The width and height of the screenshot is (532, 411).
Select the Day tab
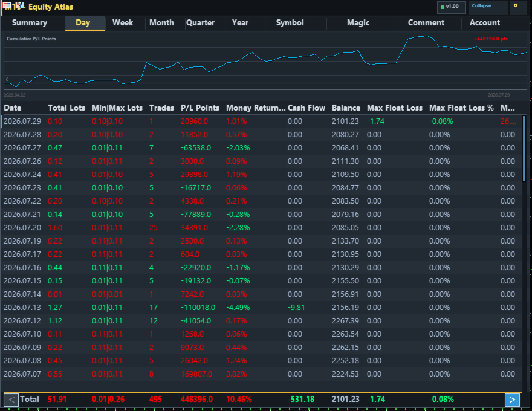(x=85, y=23)
